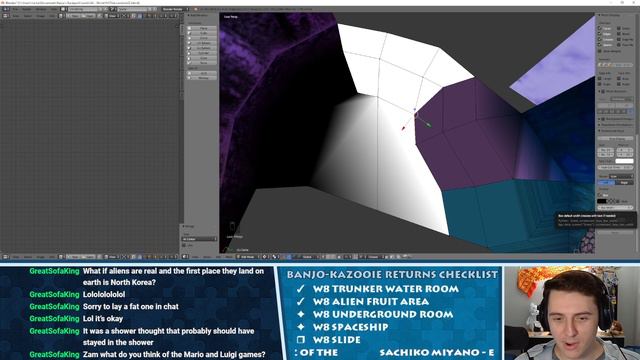
Task: Open the Window menu in the info bar
Action: (41, 9)
